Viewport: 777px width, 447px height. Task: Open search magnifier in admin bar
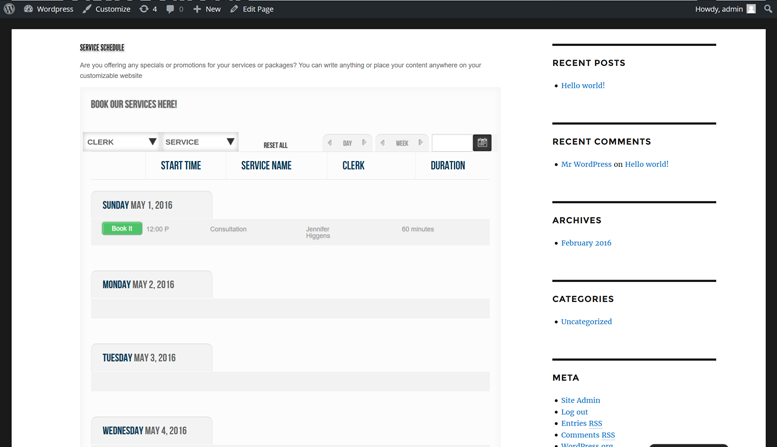pos(768,9)
